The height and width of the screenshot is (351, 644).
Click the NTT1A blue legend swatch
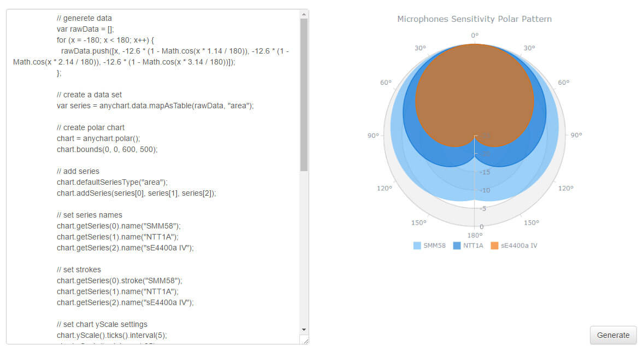coord(457,245)
